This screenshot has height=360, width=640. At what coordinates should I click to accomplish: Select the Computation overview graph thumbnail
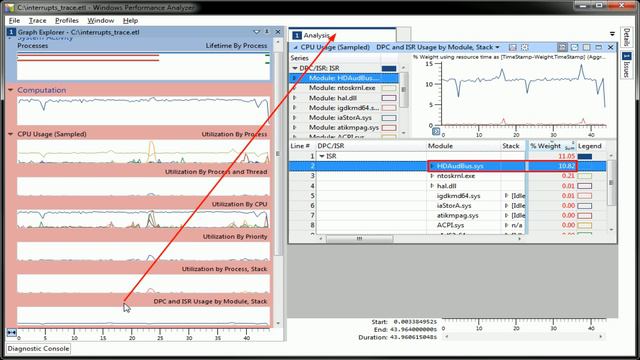143,110
